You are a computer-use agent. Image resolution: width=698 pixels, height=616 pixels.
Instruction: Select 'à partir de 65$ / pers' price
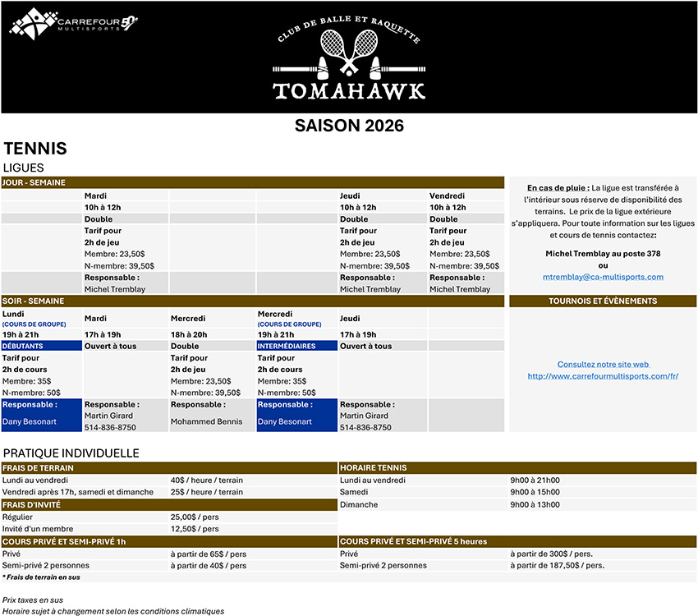[x=209, y=554]
